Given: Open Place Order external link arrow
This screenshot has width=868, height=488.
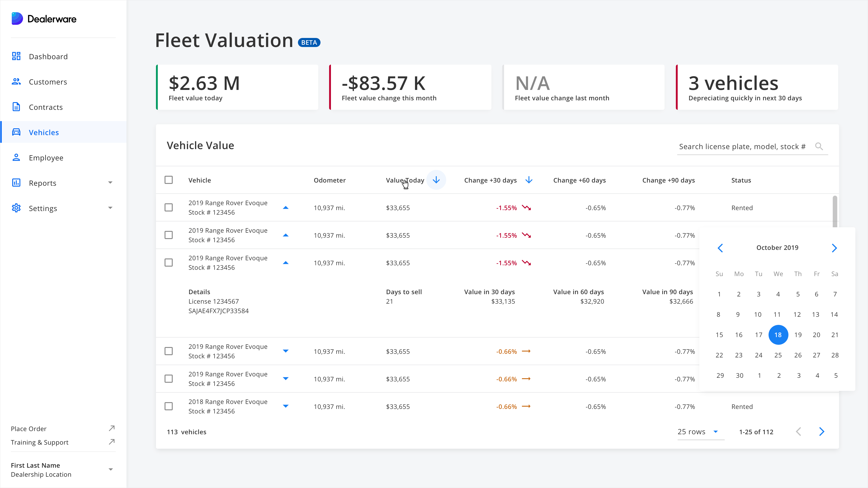Looking at the screenshot, I should tap(112, 428).
